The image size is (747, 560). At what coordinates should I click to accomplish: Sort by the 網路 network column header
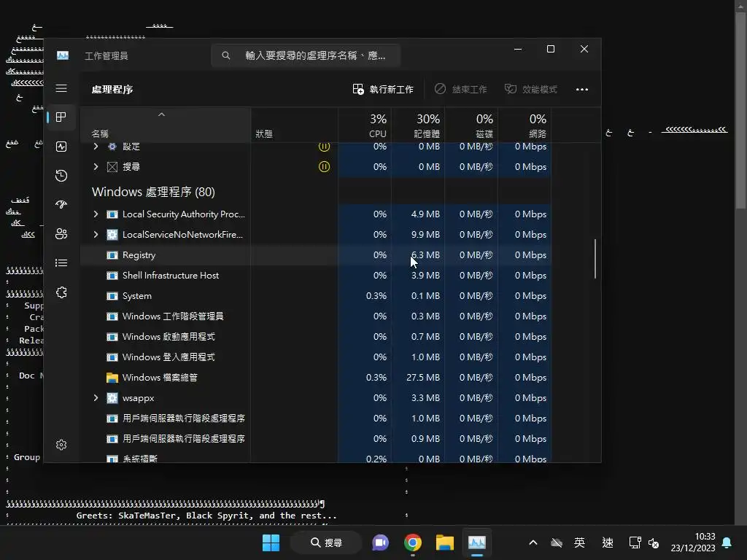pyautogui.click(x=525, y=125)
